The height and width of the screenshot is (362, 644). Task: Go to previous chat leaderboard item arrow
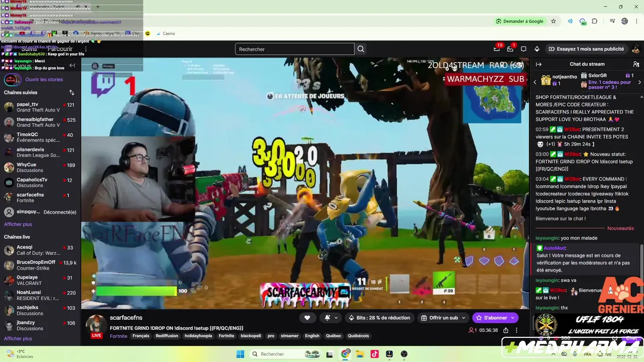tap(535, 82)
